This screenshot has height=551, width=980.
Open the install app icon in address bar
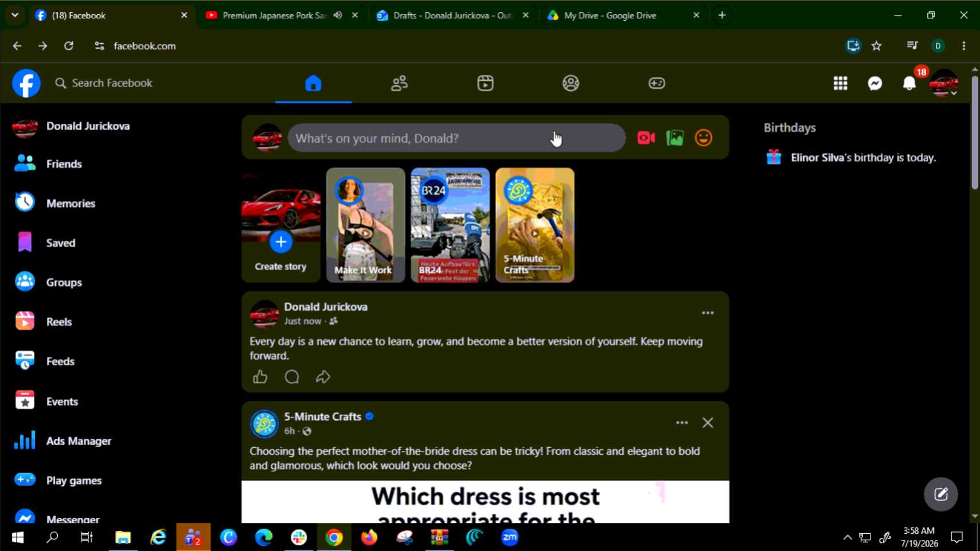click(853, 46)
